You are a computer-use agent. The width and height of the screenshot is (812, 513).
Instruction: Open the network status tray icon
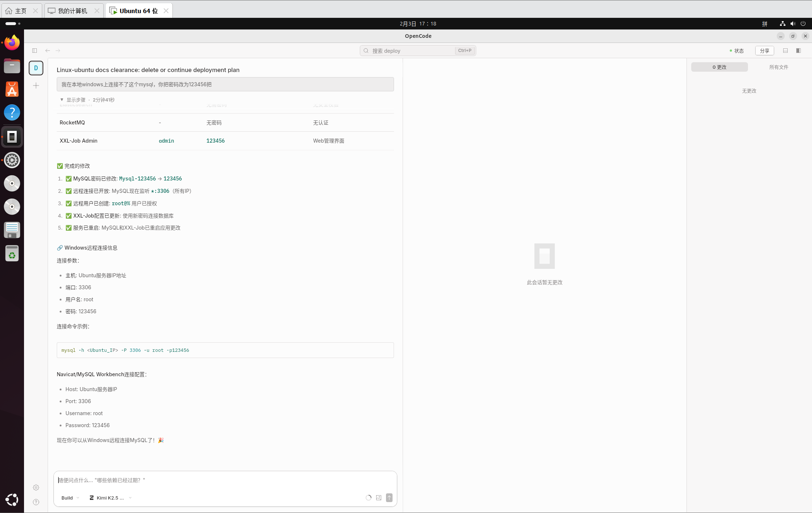pyautogui.click(x=783, y=24)
